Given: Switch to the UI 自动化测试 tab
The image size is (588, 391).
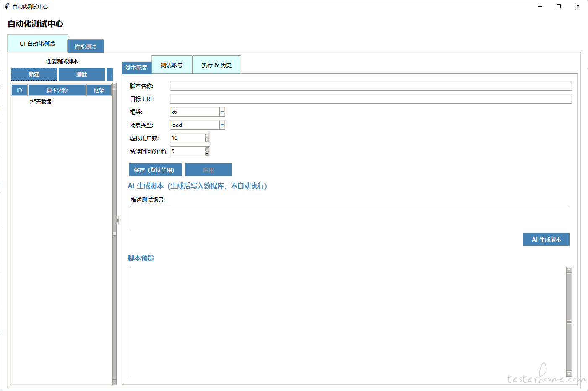Looking at the screenshot, I should 37,44.
